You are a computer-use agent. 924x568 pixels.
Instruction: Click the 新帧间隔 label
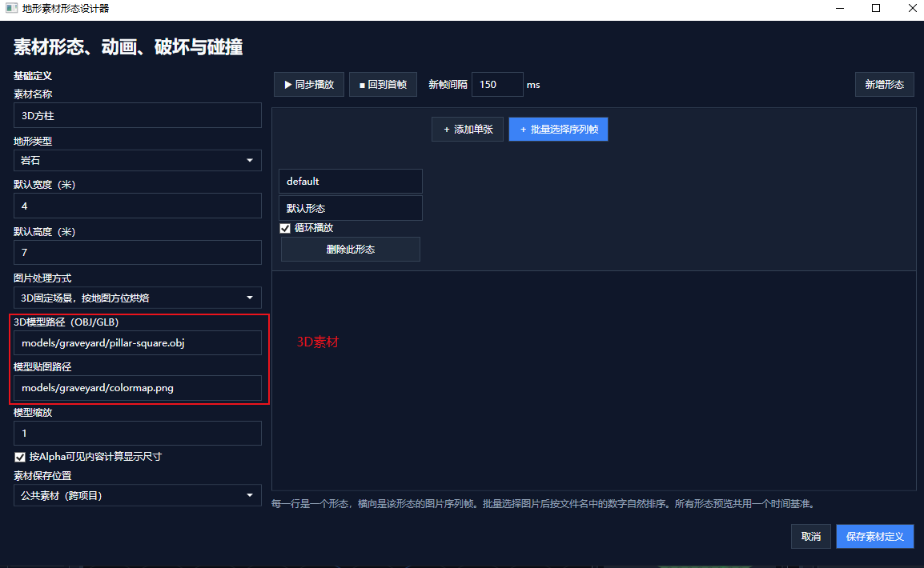pyautogui.click(x=448, y=85)
